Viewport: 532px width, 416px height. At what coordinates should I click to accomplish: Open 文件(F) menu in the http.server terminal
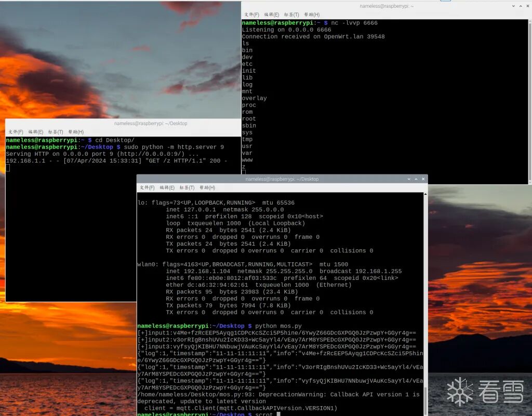pyautogui.click(x=16, y=132)
